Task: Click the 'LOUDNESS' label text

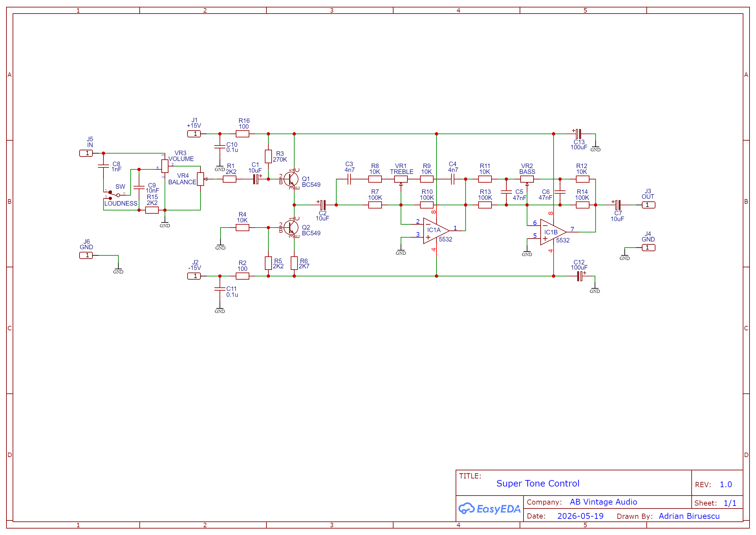Action: (121, 203)
